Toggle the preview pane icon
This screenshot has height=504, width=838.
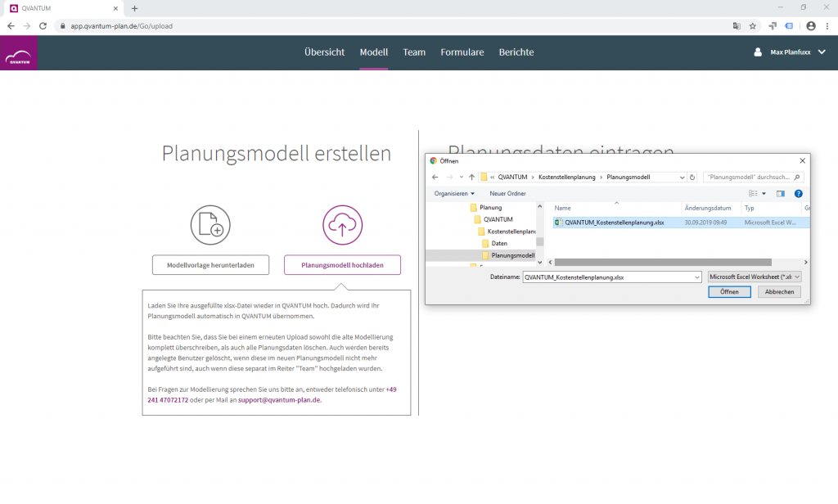pos(781,193)
